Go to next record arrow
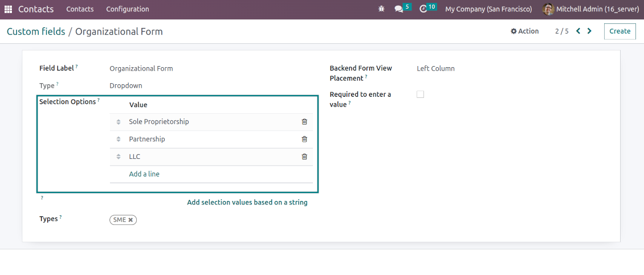The height and width of the screenshot is (275, 644). click(x=589, y=31)
